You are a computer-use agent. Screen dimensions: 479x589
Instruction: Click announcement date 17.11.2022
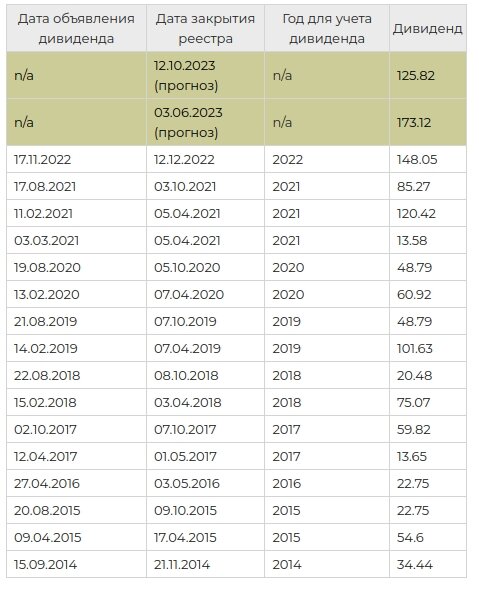[42, 160]
